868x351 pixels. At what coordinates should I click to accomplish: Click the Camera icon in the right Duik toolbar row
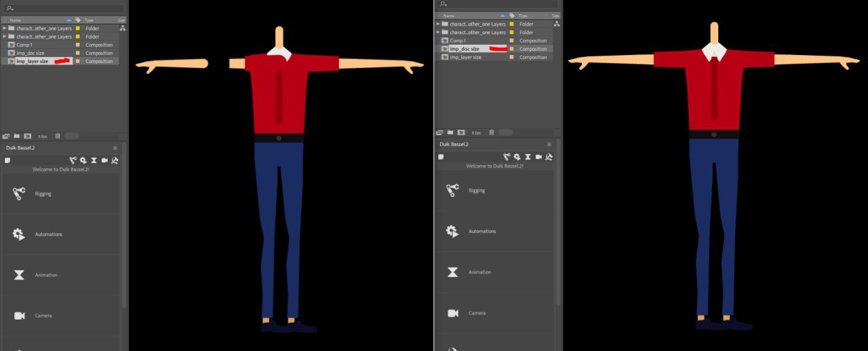[538, 157]
